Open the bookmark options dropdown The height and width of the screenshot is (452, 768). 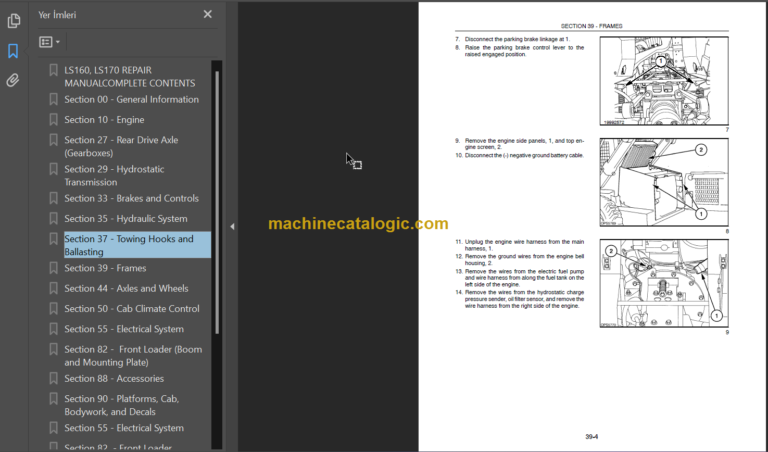tap(49, 42)
